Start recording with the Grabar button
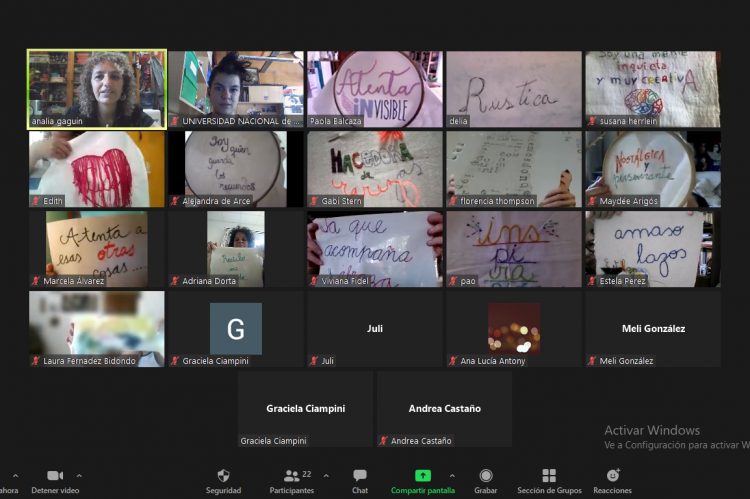The image size is (750, 499). tap(486, 476)
